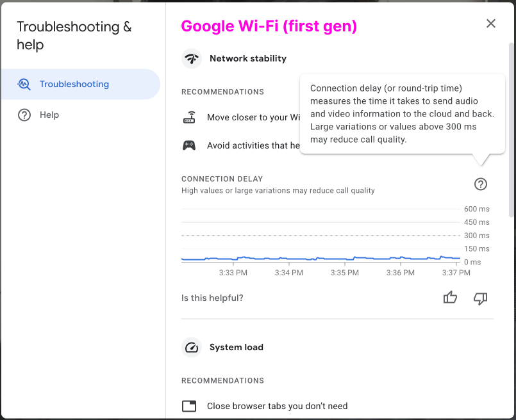Click the Avoid activities recommendation text
Image resolution: width=516 pixels, height=420 pixels.
[253, 145]
